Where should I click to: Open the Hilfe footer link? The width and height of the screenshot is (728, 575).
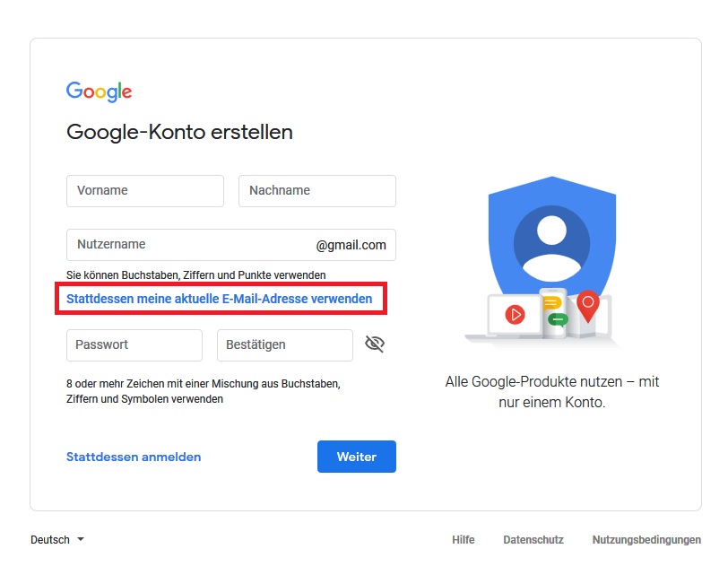(464, 540)
